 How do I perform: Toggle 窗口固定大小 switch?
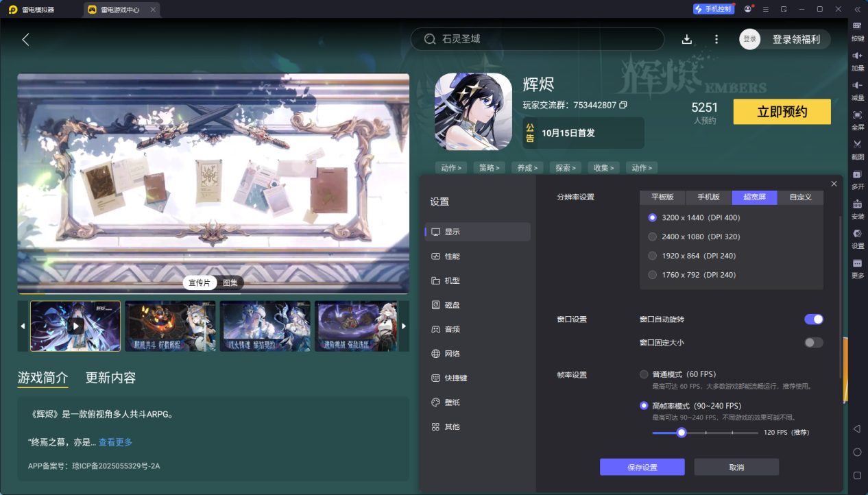tap(814, 343)
